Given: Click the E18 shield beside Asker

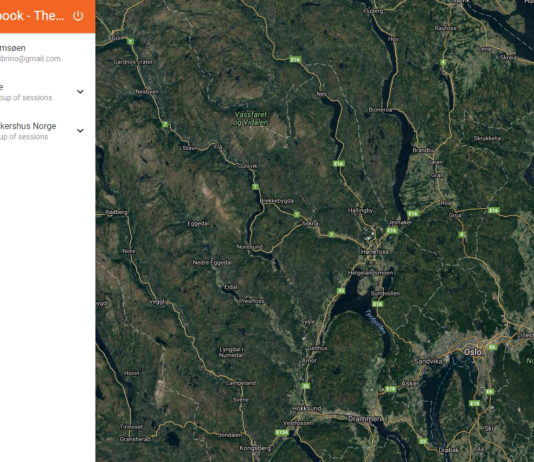Looking at the screenshot, I should point(391,389).
